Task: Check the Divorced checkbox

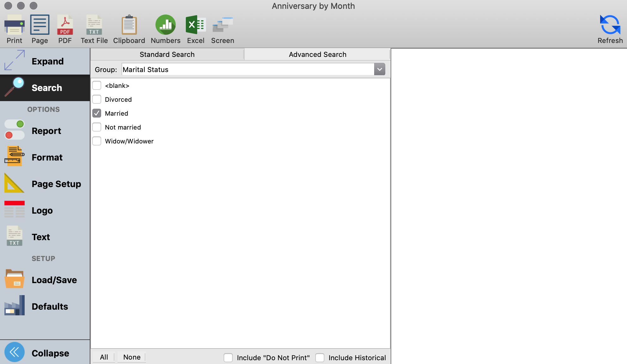Action: [97, 100]
